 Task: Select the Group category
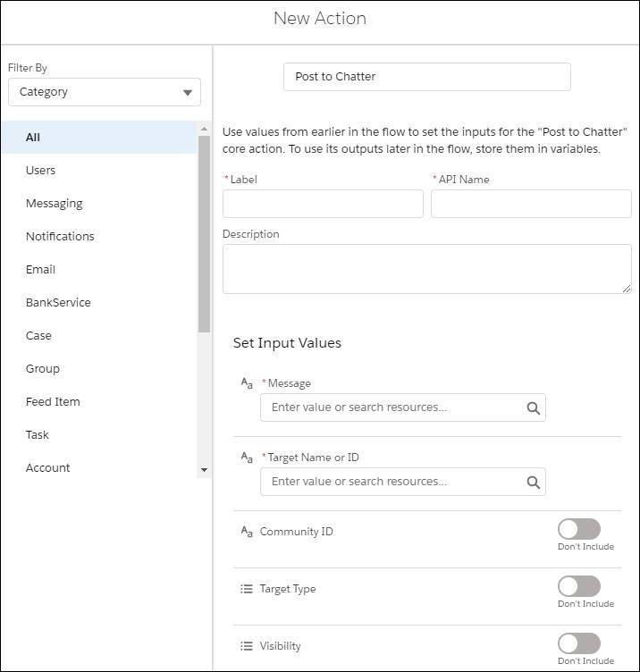tap(99, 368)
